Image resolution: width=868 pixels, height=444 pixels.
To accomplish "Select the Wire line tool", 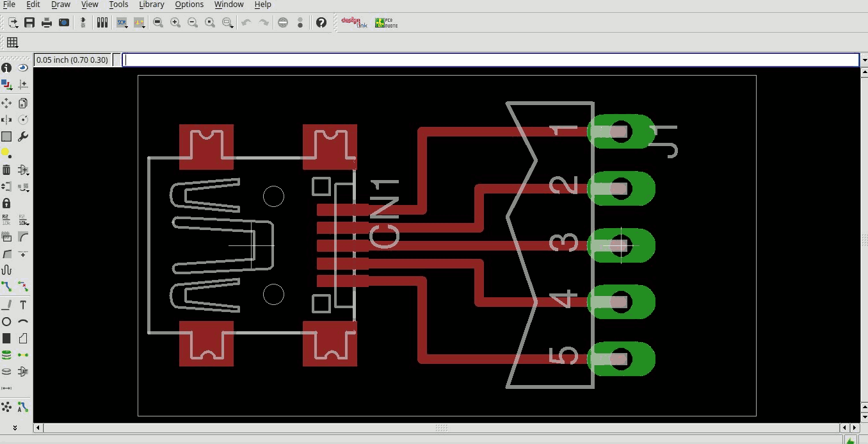I will point(6,305).
